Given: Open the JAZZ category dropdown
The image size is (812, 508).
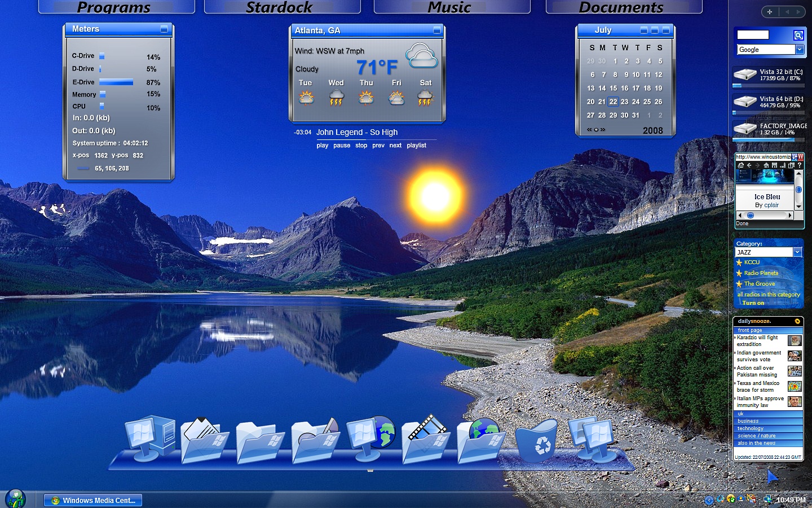Looking at the screenshot, I should pyautogui.click(x=797, y=252).
